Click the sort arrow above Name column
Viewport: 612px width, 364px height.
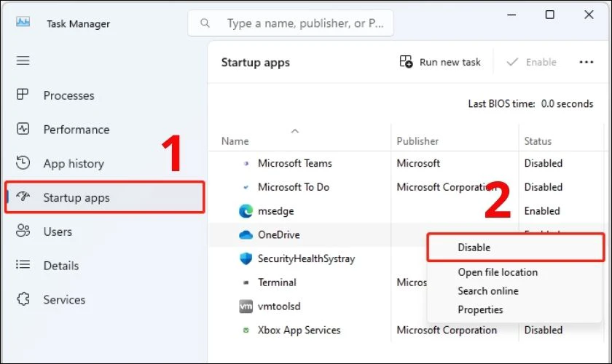point(295,131)
